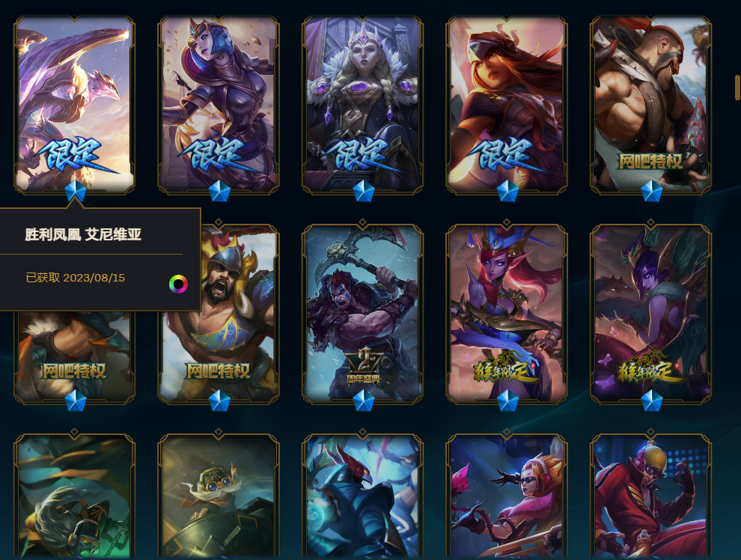Open the purple winged 猴年限定 skin card
The image size is (741, 560).
pos(651,314)
